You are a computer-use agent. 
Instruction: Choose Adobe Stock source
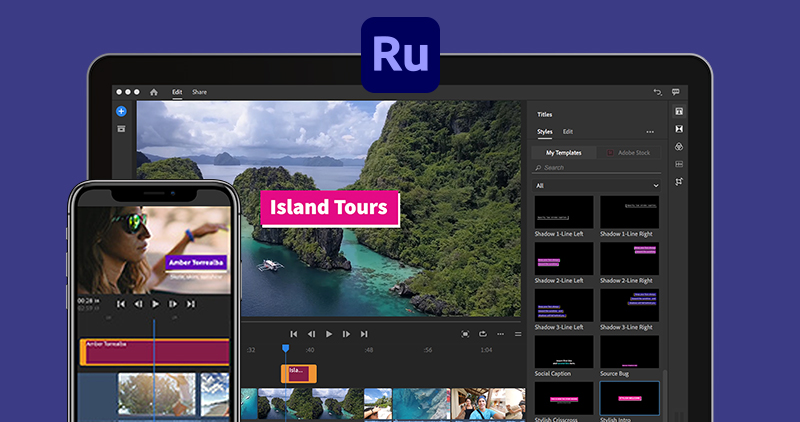click(629, 153)
